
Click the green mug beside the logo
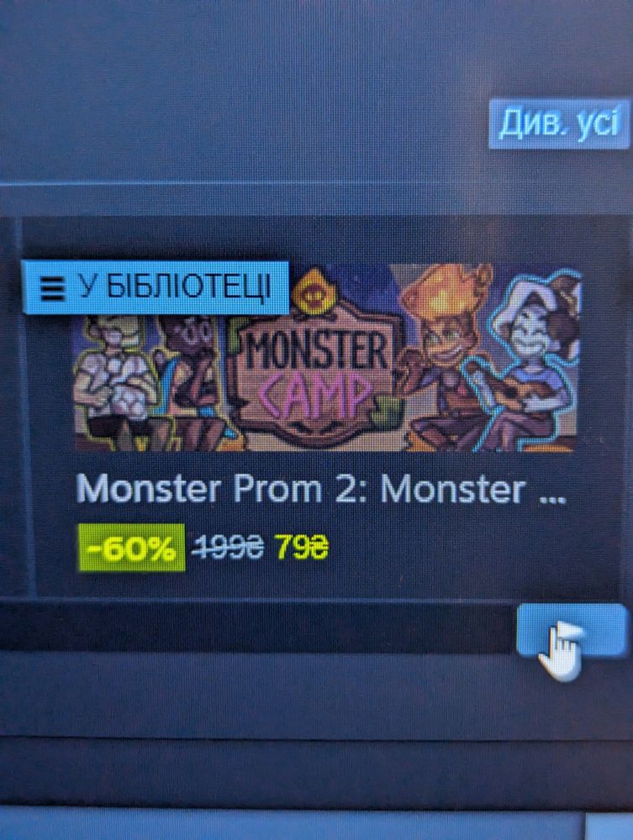[x=388, y=411]
